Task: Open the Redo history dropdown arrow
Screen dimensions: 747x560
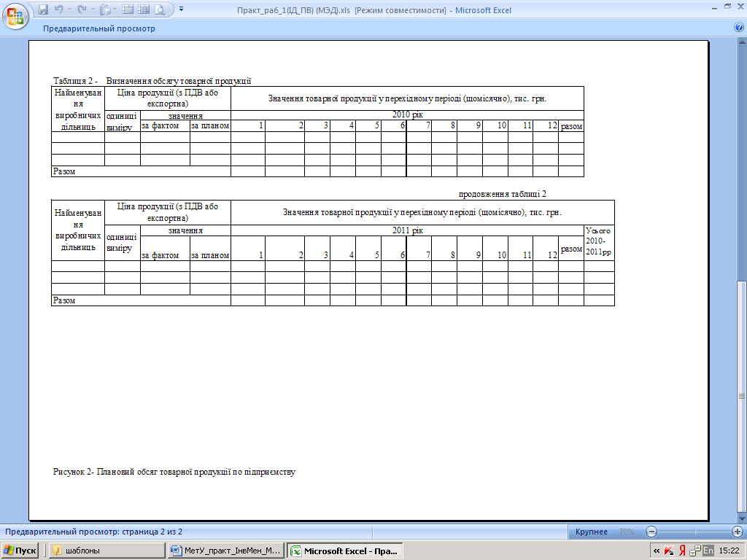Action: (93, 9)
